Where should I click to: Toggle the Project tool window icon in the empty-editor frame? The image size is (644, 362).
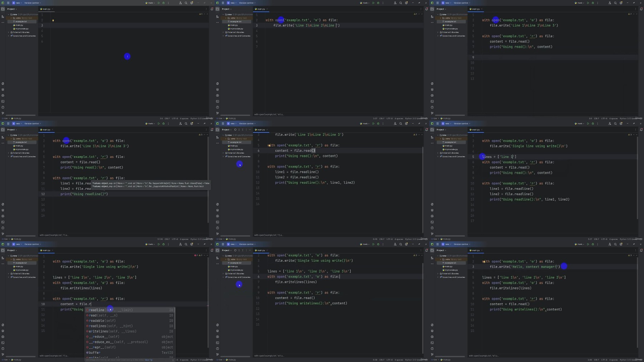coord(3,9)
